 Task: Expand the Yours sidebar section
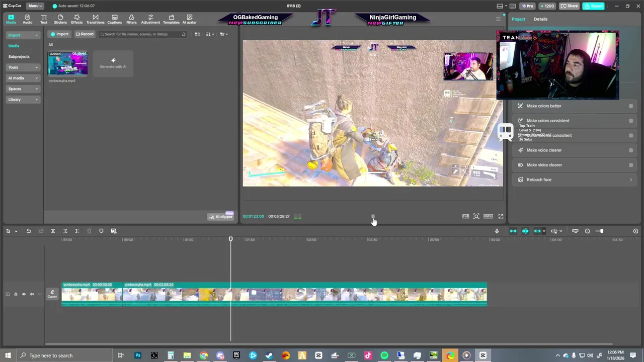coord(22,67)
